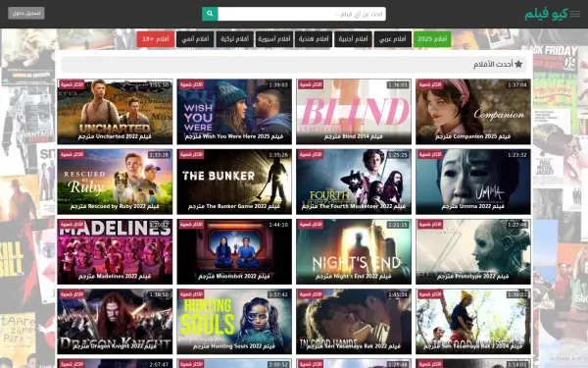Open the أفلام 2025 category
The image size is (588, 368).
[x=432, y=39]
